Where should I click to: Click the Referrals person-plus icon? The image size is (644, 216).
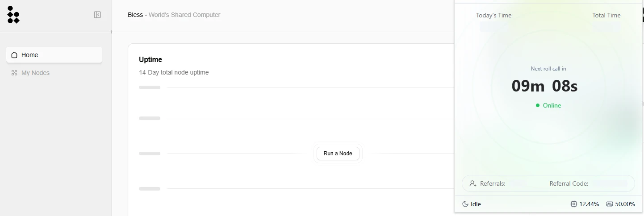[473, 183]
